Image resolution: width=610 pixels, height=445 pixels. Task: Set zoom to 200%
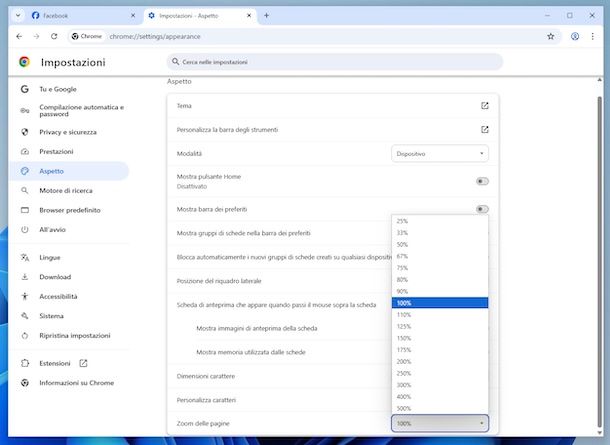pos(440,361)
